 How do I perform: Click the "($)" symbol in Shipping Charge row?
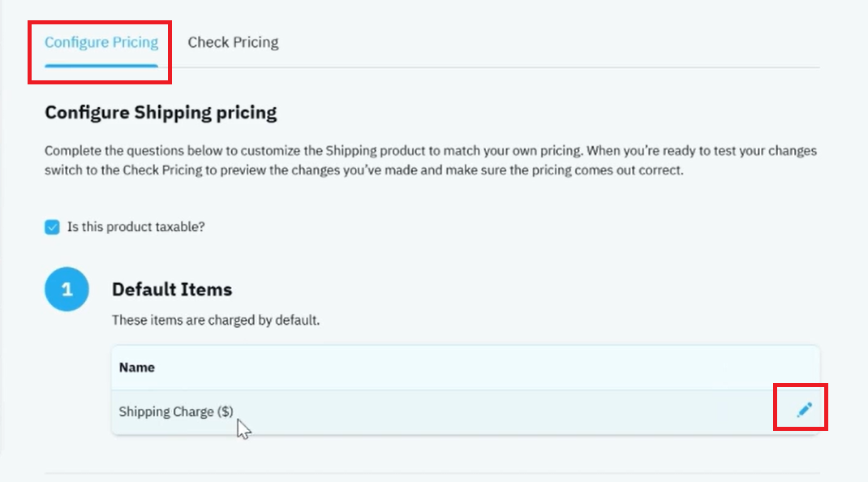[x=226, y=411]
